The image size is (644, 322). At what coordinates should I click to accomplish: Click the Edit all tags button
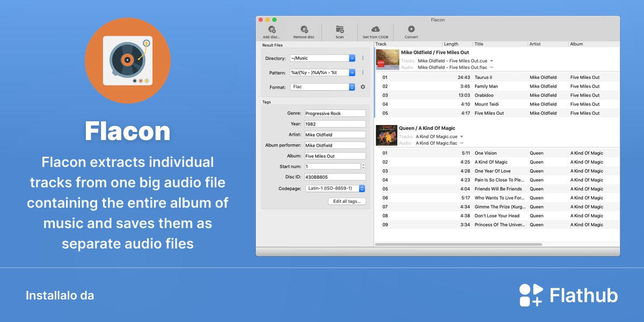click(x=347, y=201)
